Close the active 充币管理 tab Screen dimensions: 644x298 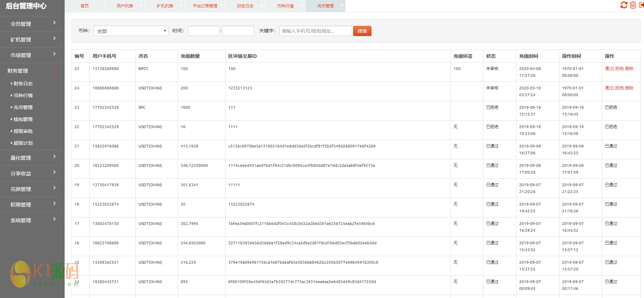[x=342, y=5]
